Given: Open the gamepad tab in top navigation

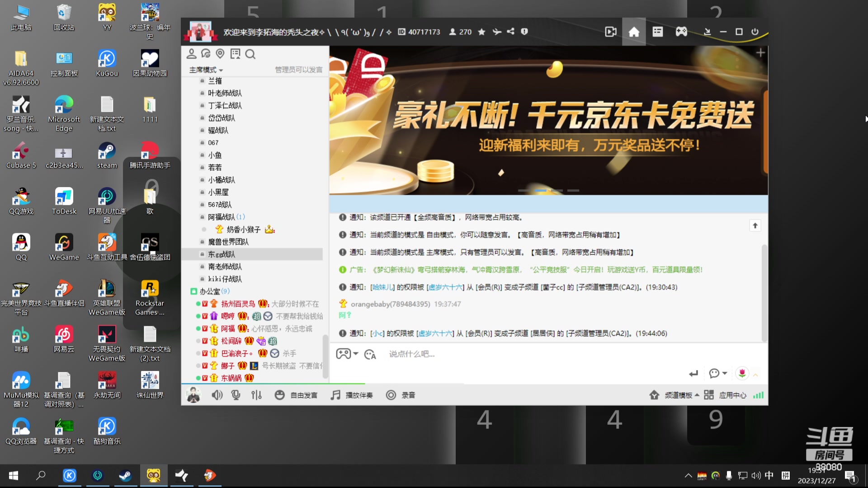Looking at the screenshot, I should pos(681,32).
